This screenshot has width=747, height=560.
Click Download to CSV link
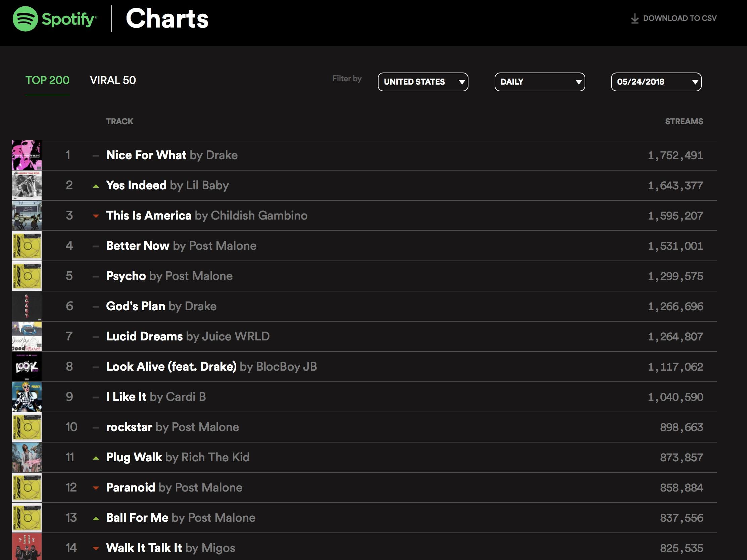click(x=674, y=18)
